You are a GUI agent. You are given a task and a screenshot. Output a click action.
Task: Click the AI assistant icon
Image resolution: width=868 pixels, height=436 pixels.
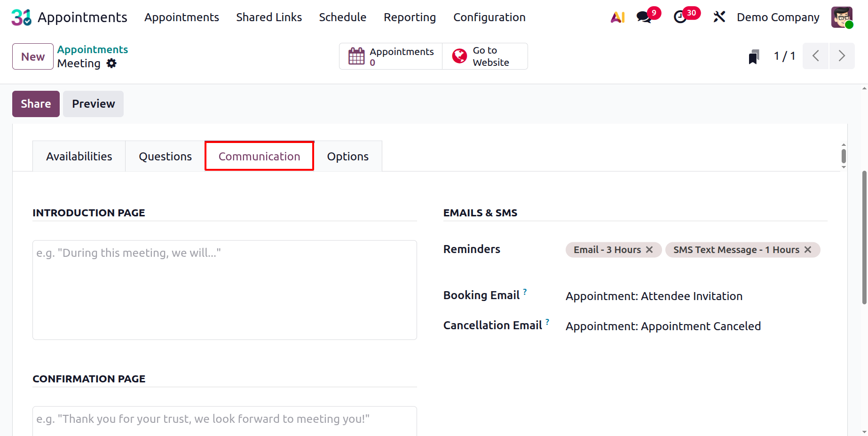pos(617,17)
